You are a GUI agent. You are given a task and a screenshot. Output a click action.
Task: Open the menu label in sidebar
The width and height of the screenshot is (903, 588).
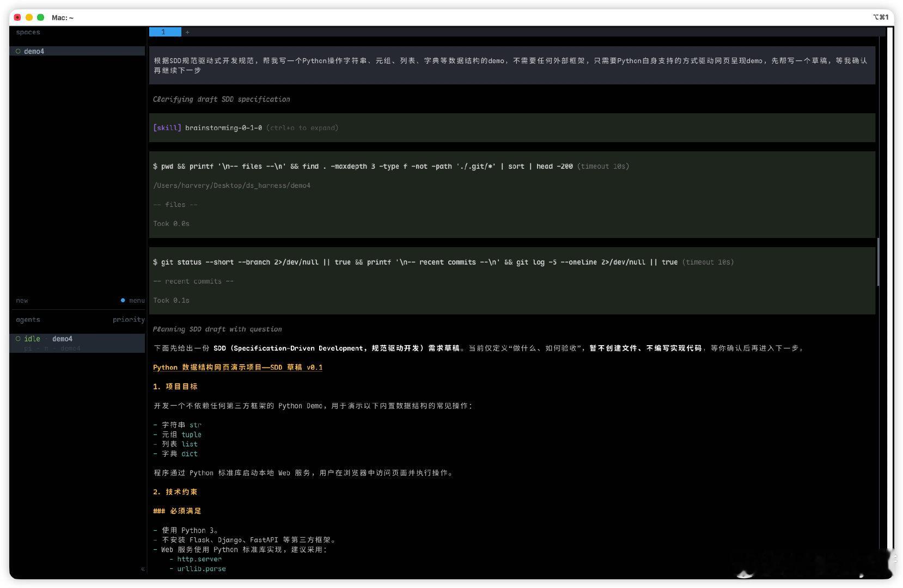coord(137,301)
